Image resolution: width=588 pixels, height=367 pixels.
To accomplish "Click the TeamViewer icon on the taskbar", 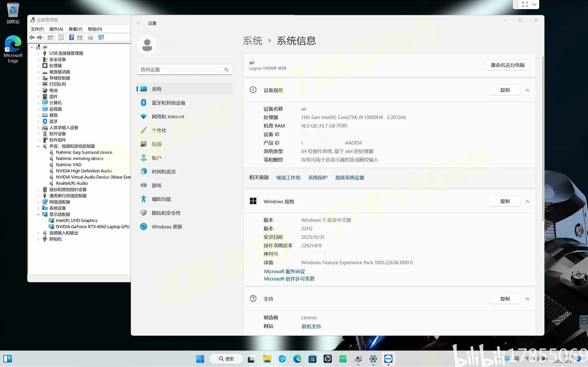I will [x=388, y=359].
